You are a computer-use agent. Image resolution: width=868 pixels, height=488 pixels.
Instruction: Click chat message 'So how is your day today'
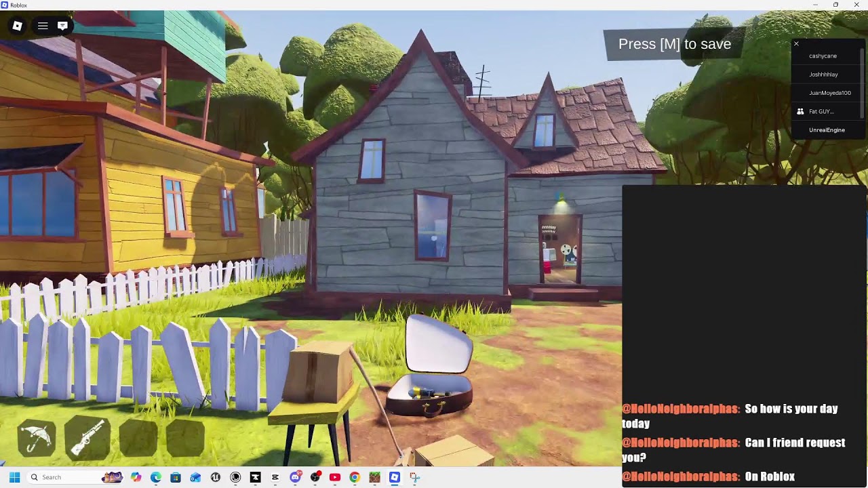click(730, 416)
